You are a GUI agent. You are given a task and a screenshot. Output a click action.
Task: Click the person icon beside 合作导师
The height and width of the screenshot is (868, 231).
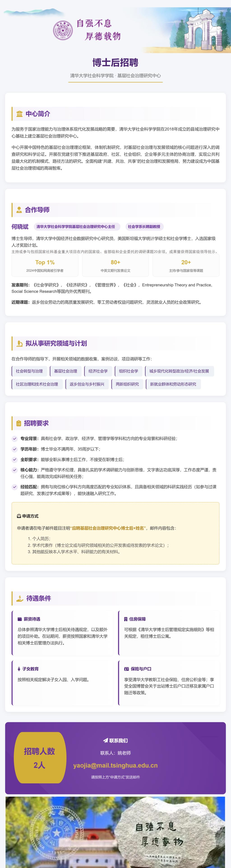click(19, 210)
